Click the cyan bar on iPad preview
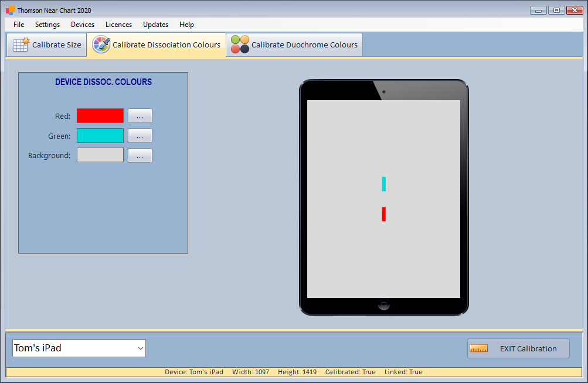 pyautogui.click(x=383, y=184)
